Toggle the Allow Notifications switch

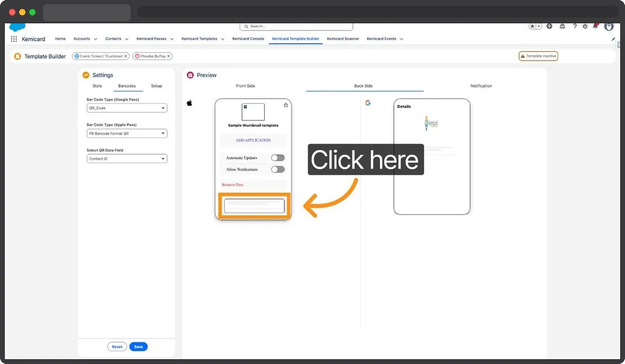point(278,169)
